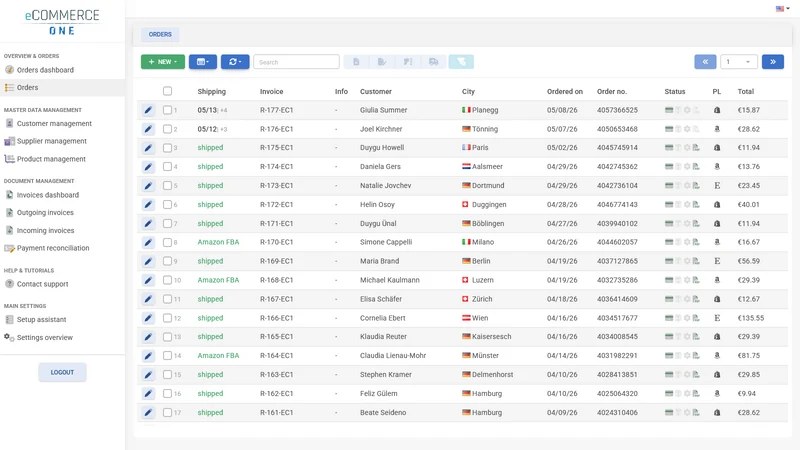Tick the checkbox next to Michael Kaulmann
This screenshot has height=450, width=800.
pyautogui.click(x=167, y=280)
